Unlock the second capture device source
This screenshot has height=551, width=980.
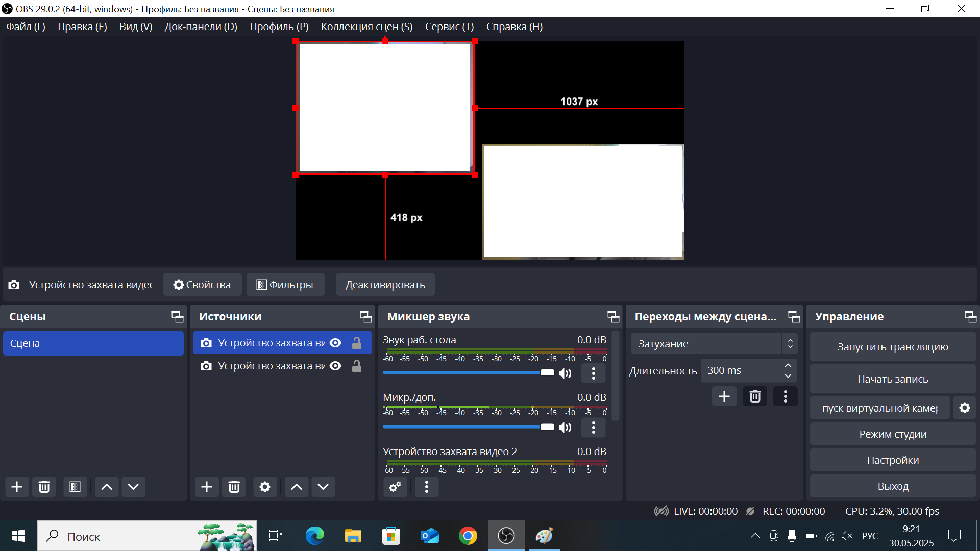point(357,366)
